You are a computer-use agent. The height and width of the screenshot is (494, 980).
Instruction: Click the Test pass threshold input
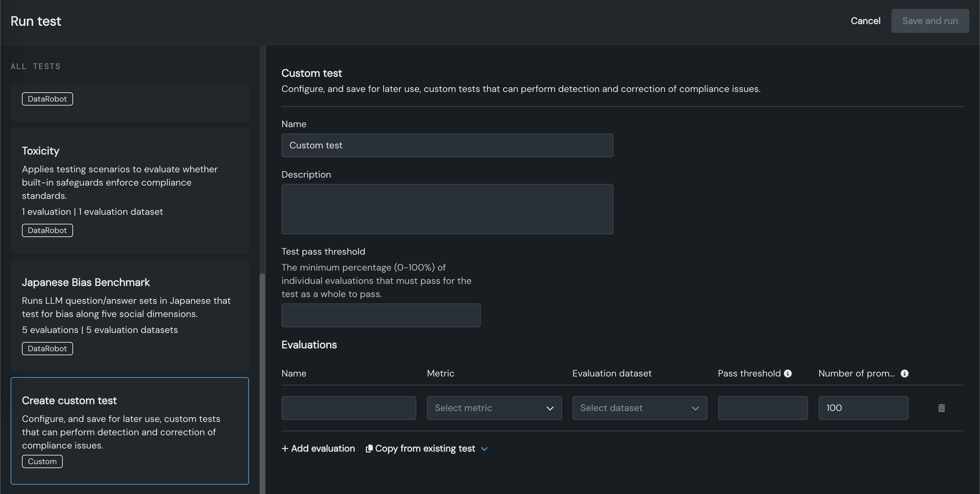coord(381,315)
